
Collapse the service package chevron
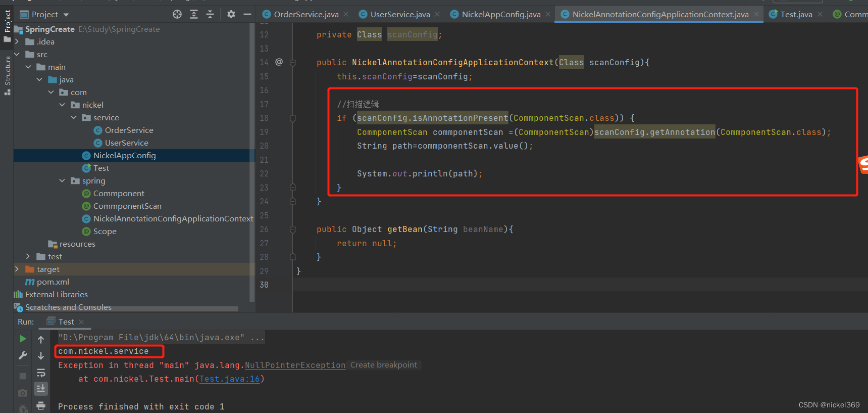pos(74,117)
